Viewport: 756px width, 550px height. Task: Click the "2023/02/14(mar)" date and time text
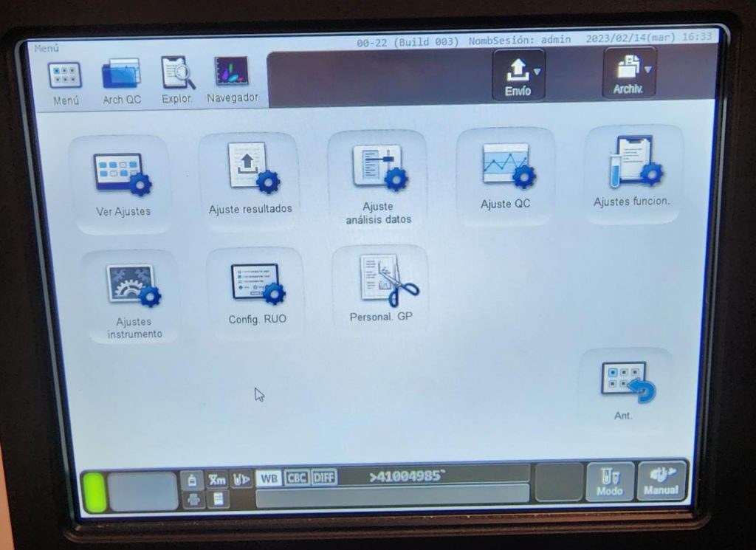click(x=648, y=38)
